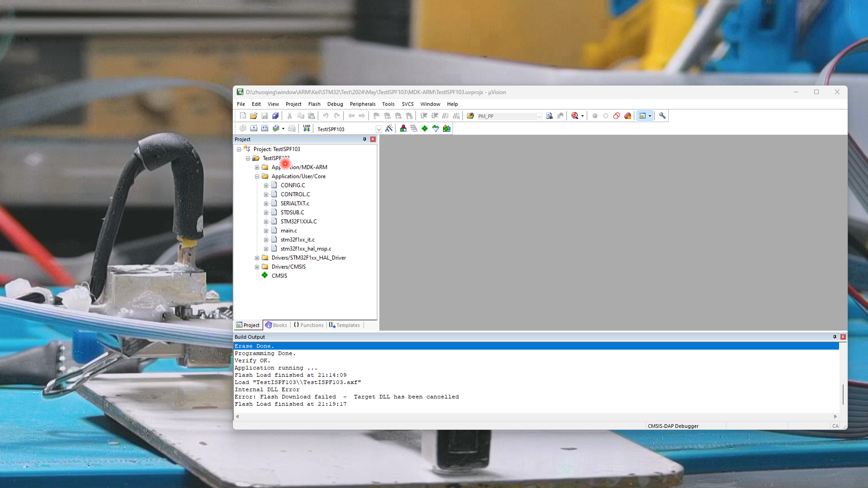
Task: Click Manage Run-Time Environment green diamond icon
Action: 425,129
